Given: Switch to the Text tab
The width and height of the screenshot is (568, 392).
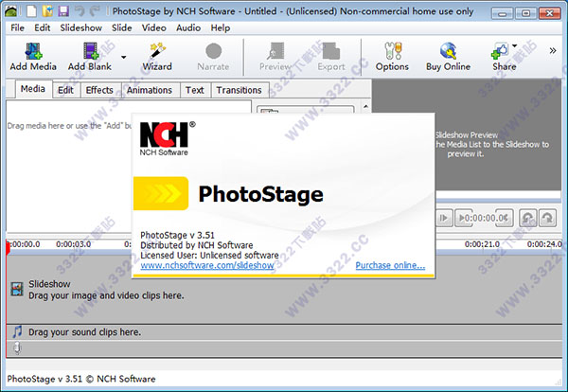Looking at the screenshot, I should click(x=194, y=90).
